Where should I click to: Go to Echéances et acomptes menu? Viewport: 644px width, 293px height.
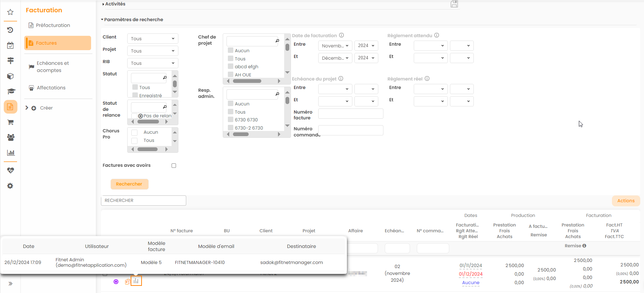coord(53,67)
